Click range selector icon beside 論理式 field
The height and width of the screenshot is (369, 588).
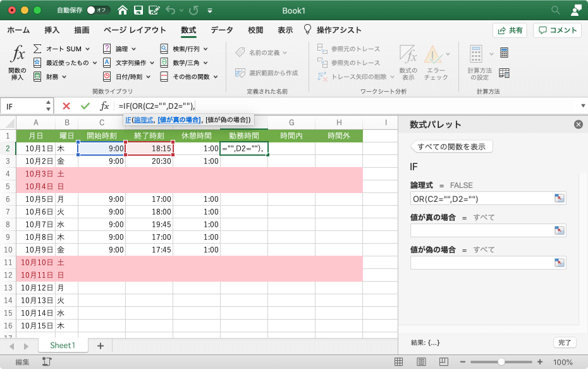pos(559,198)
